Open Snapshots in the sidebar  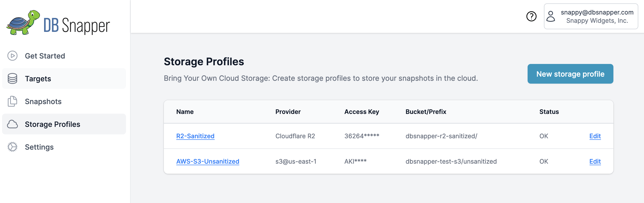[x=64, y=101]
